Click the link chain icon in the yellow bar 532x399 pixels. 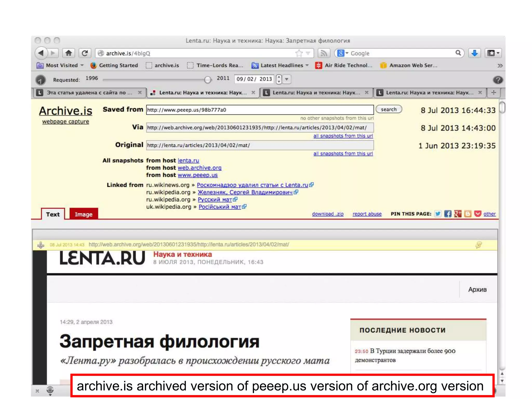(x=478, y=245)
